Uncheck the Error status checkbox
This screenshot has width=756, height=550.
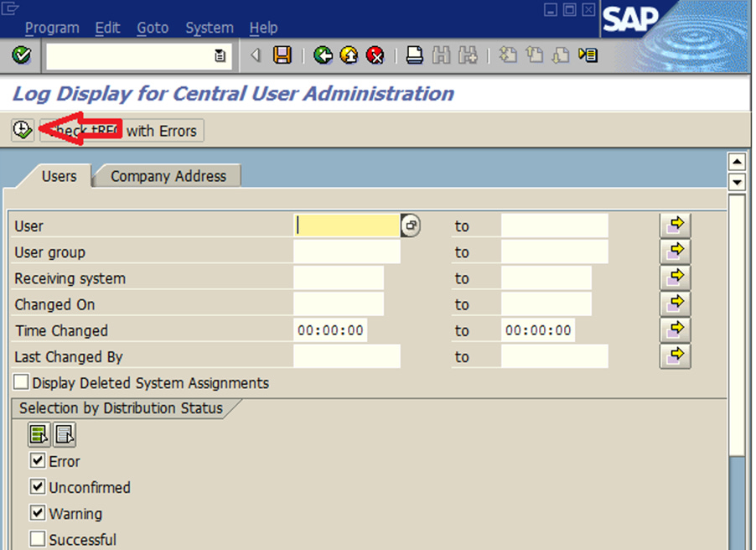pos(38,460)
